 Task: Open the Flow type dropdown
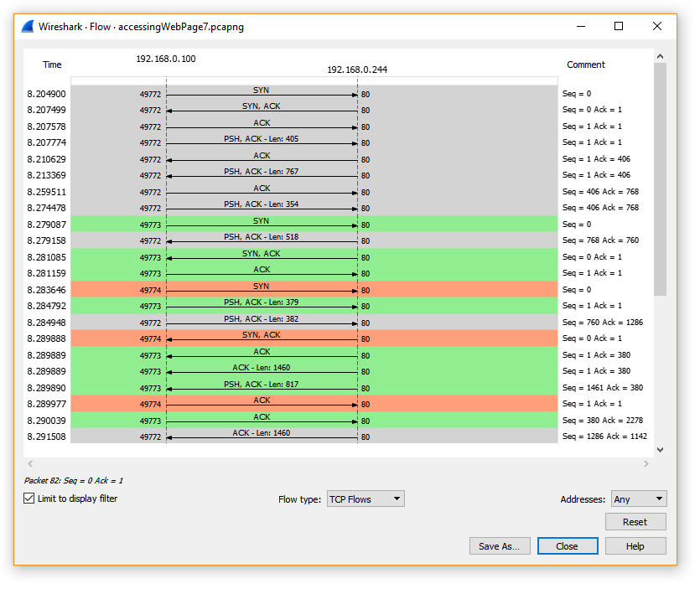pyautogui.click(x=365, y=499)
